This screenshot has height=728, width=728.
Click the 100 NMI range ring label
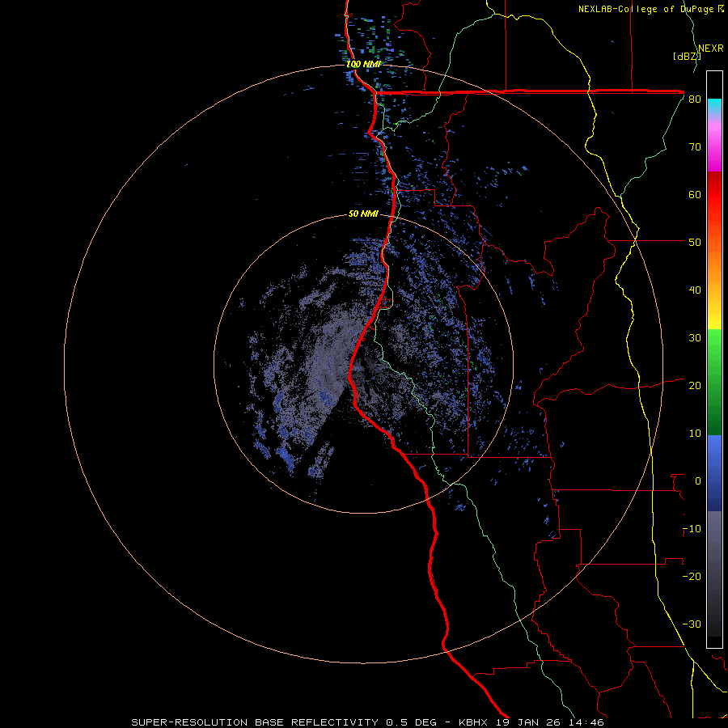click(x=363, y=64)
